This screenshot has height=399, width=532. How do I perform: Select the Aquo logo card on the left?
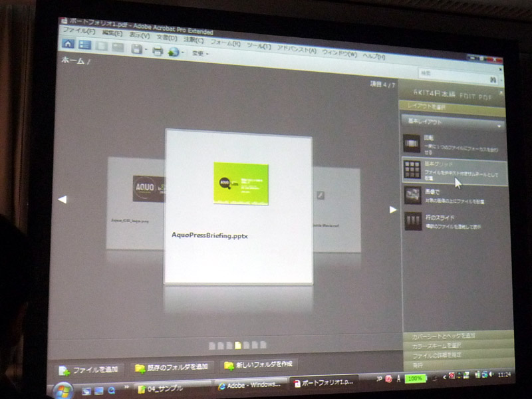pyautogui.click(x=136, y=203)
